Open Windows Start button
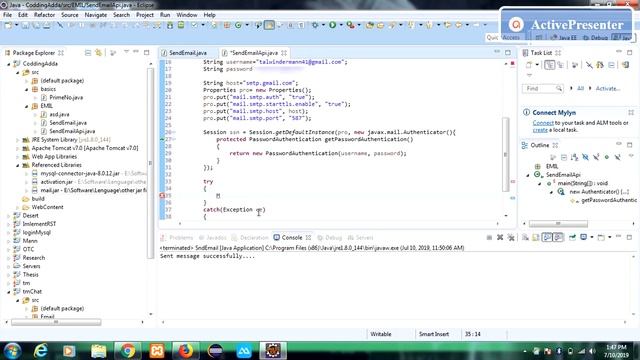The image size is (640, 360). (x=12, y=351)
